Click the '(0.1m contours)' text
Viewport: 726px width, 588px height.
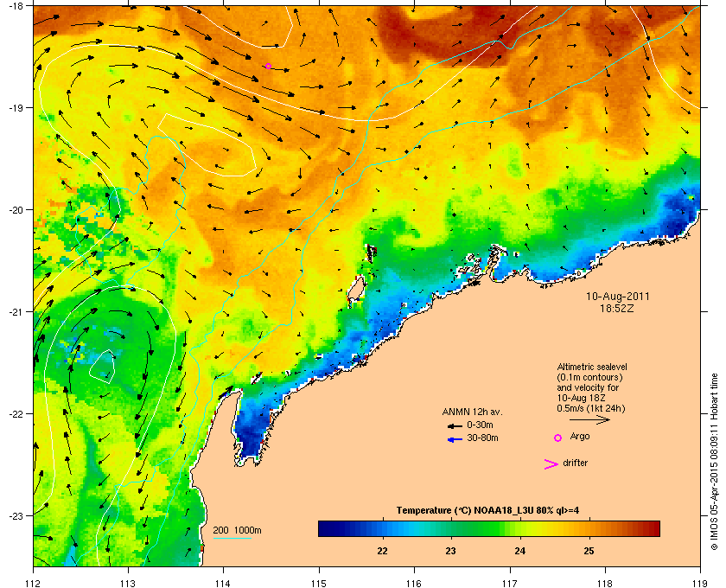[589, 377]
